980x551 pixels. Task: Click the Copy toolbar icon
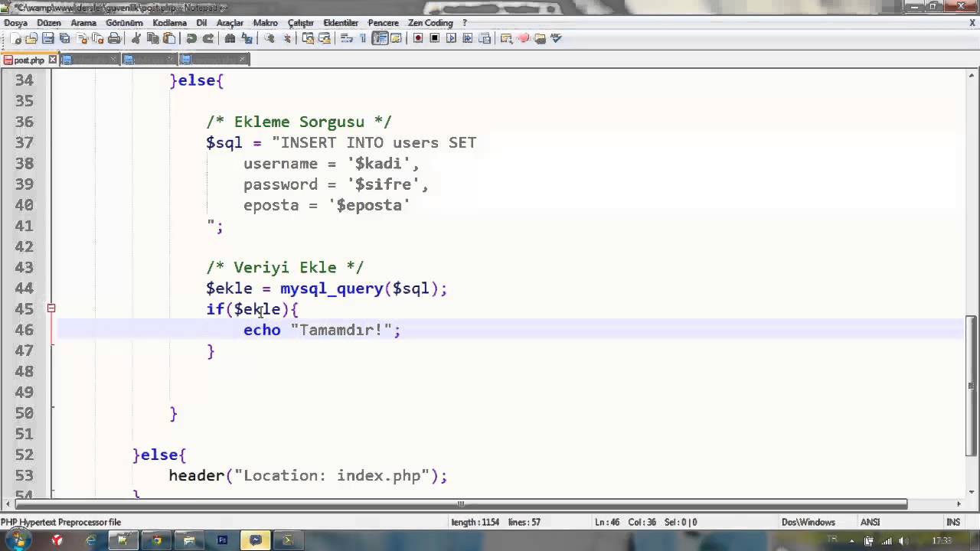coord(153,38)
